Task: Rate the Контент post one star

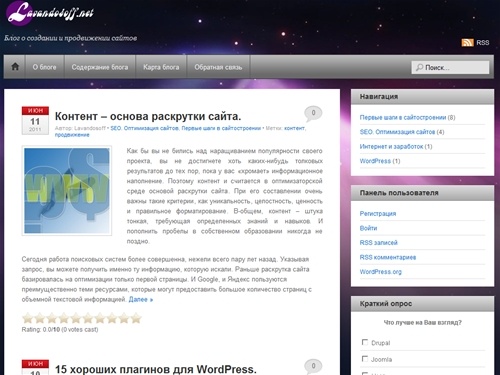Action: coord(28,318)
